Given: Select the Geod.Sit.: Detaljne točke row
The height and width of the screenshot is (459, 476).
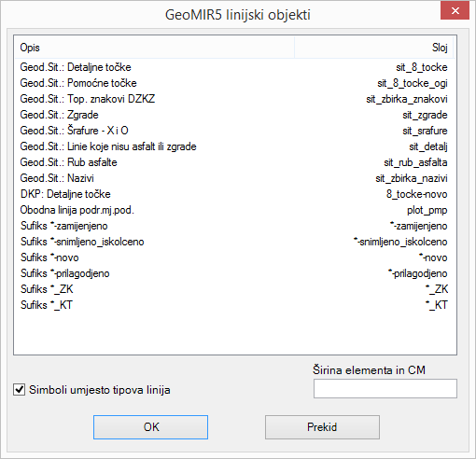Looking at the screenshot, I should [x=234, y=67].
